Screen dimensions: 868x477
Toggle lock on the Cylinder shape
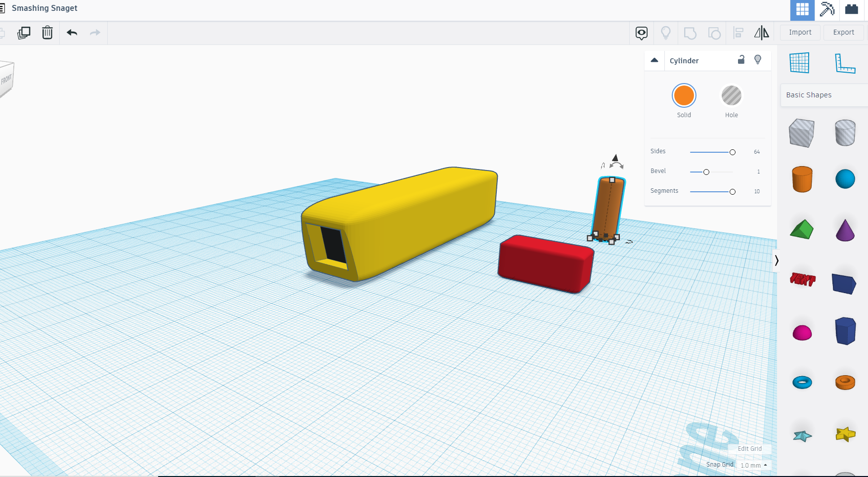(x=741, y=60)
